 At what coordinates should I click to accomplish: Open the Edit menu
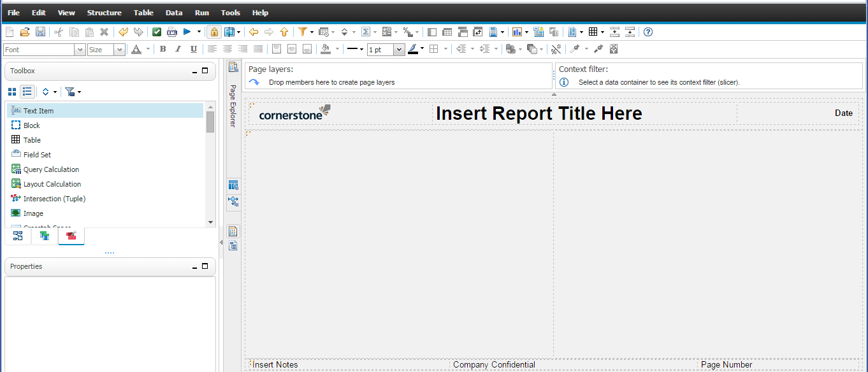coord(39,13)
